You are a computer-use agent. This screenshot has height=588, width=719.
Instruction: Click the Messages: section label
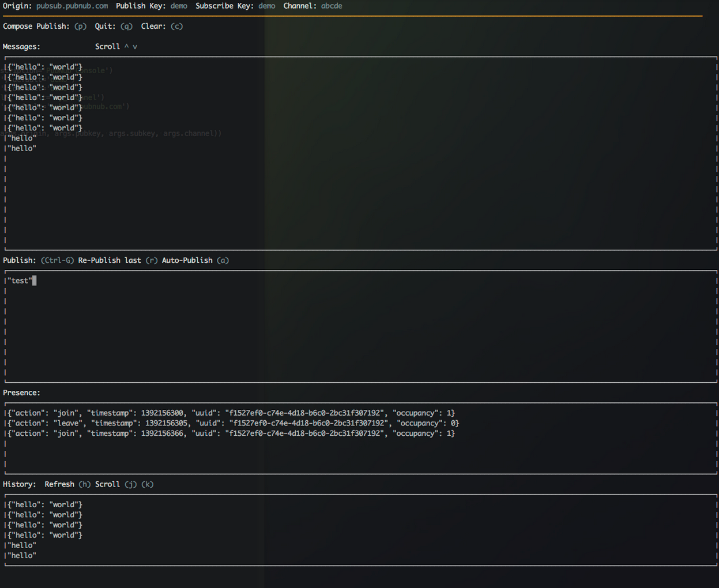tap(21, 47)
